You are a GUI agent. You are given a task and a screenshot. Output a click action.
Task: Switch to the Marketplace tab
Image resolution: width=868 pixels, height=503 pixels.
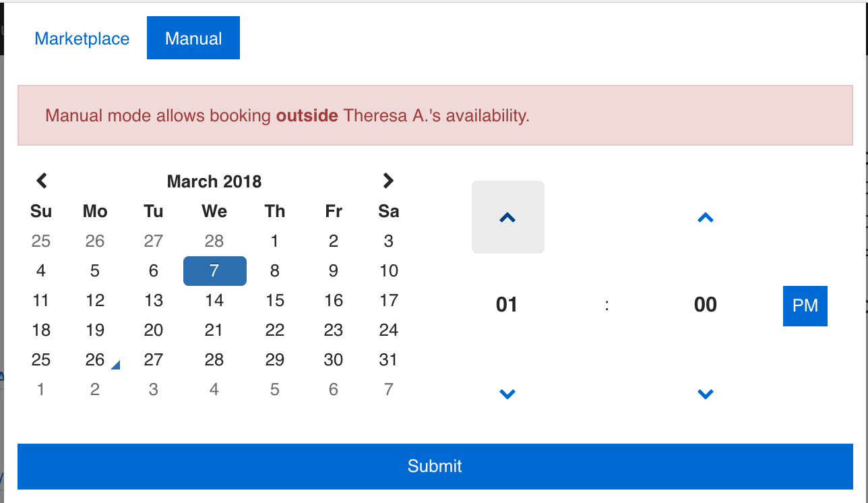tap(82, 38)
